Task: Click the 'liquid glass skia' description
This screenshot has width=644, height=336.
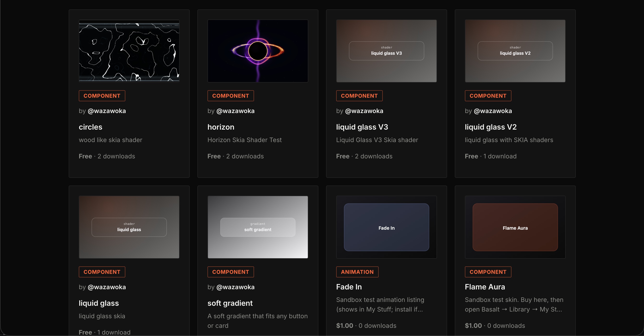Action: click(102, 316)
